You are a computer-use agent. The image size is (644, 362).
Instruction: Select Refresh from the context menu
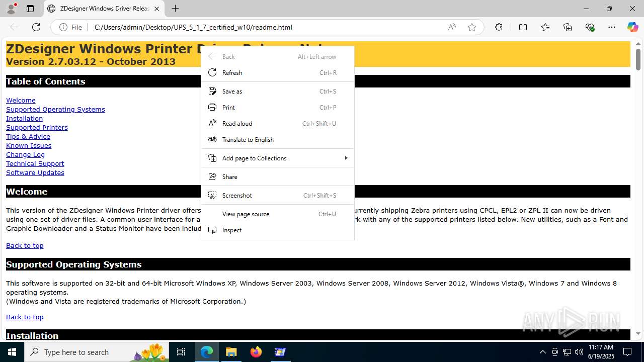point(278,72)
